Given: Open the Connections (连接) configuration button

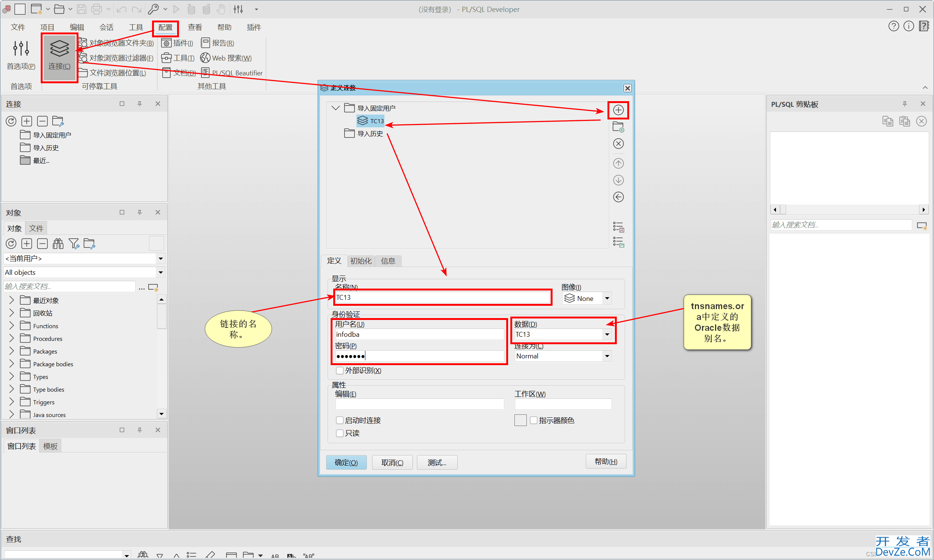Looking at the screenshot, I should [59, 57].
